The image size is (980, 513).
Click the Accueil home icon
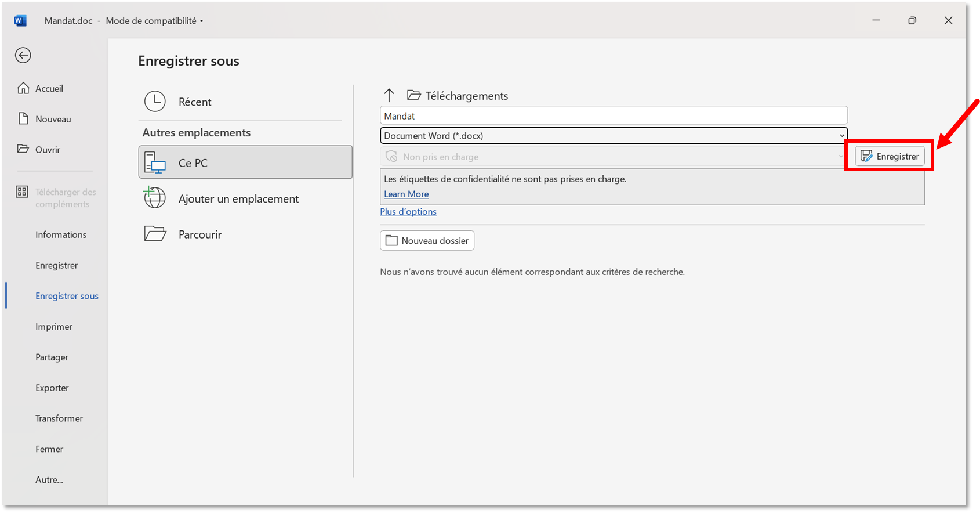[x=23, y=88]
